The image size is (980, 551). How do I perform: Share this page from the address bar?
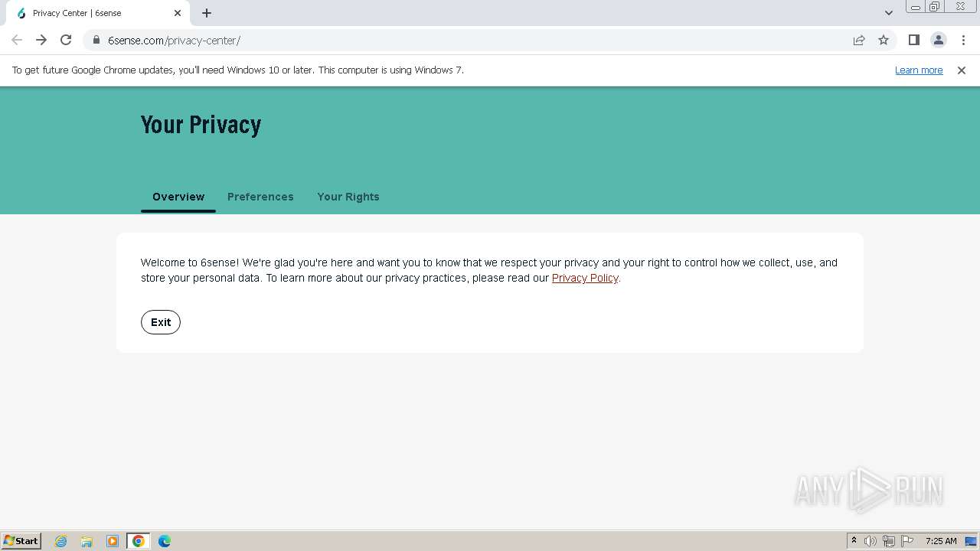(859, 40)
